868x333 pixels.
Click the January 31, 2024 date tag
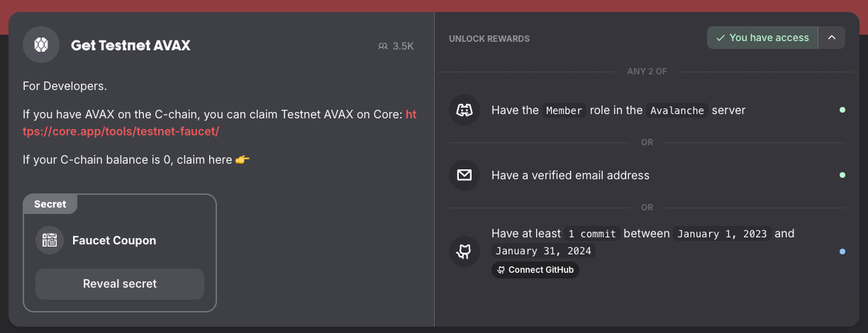pos(543,251)
